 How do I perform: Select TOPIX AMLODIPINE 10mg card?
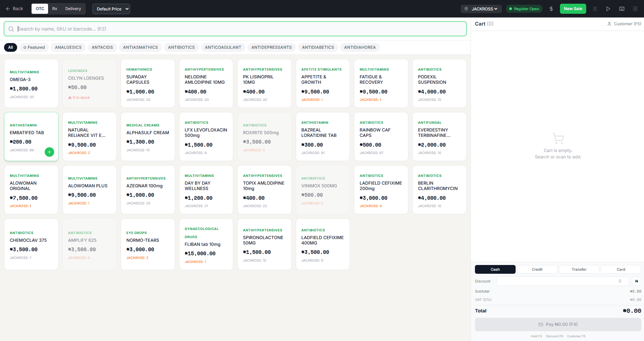coord(265,190)
